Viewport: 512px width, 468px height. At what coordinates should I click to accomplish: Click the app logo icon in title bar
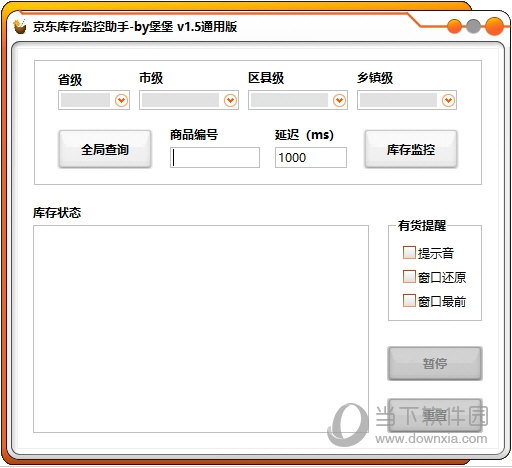click(20, 26)
